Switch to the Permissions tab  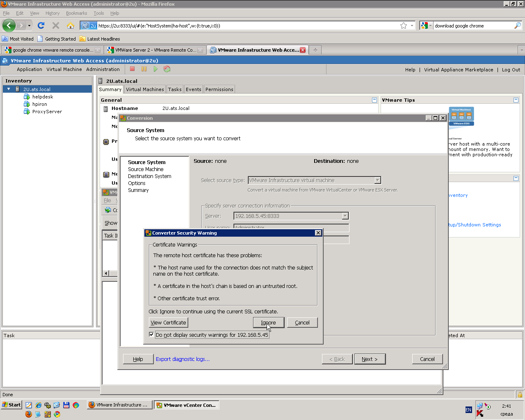tap(219, 89)
